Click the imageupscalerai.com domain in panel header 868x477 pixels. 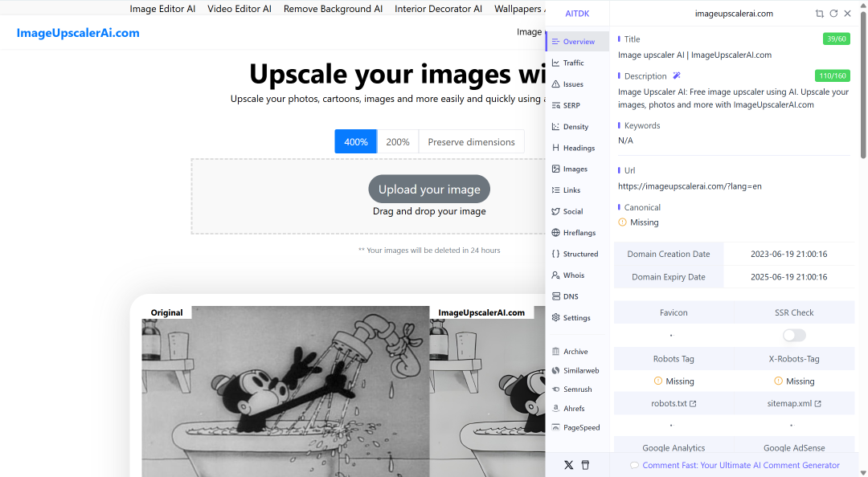(734, 14)
